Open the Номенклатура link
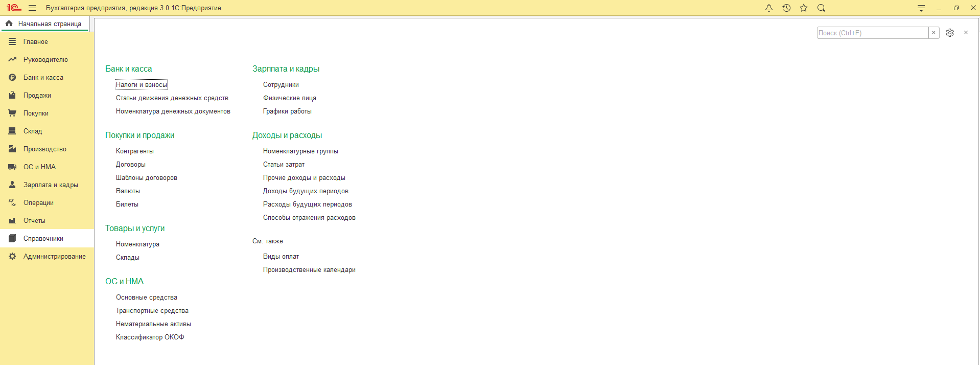The width and height of the screenshot is (980, 365). [x=137, y=244]
